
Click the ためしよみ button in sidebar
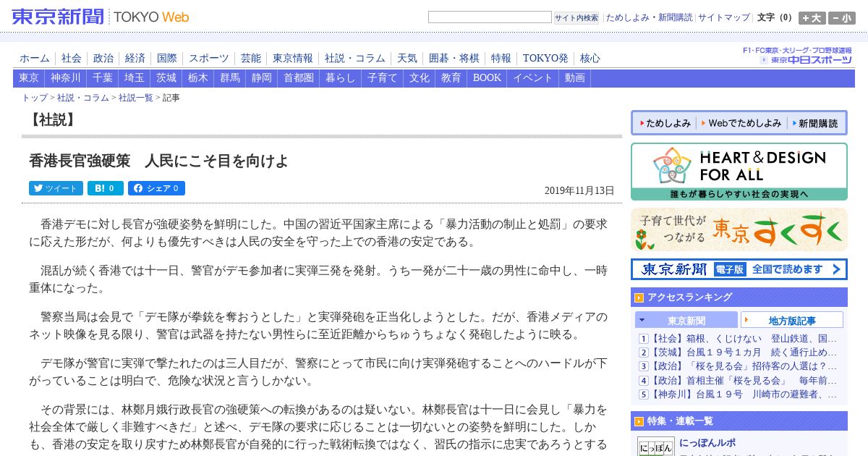pos(665,123)
